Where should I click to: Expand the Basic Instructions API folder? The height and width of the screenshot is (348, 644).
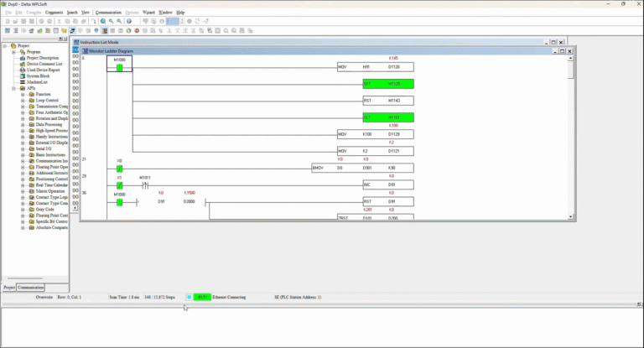click(x=23, y=155)
